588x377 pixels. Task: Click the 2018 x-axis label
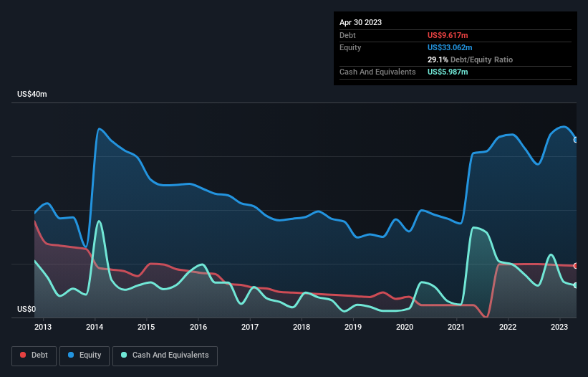302,327
